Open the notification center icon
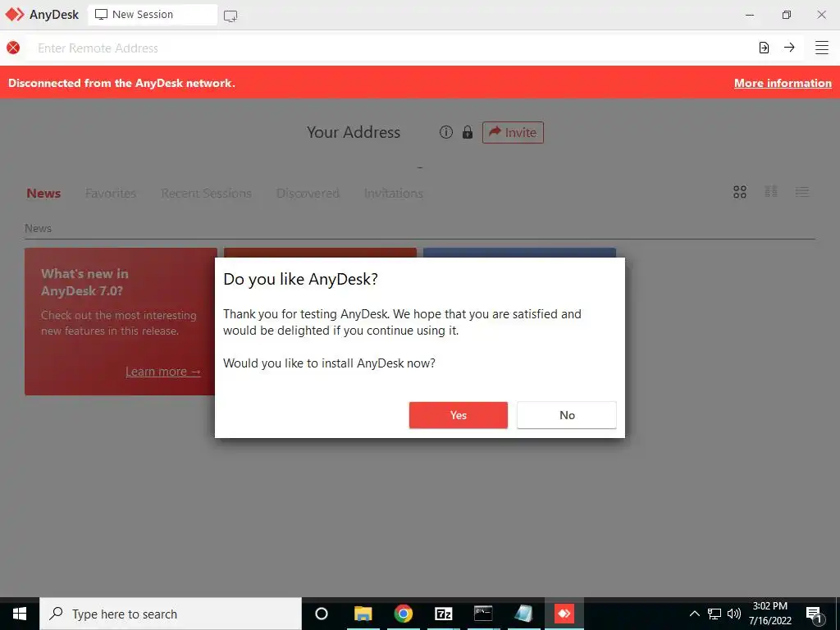Viewport: 840px width, 630px height. tap(815, 614)
